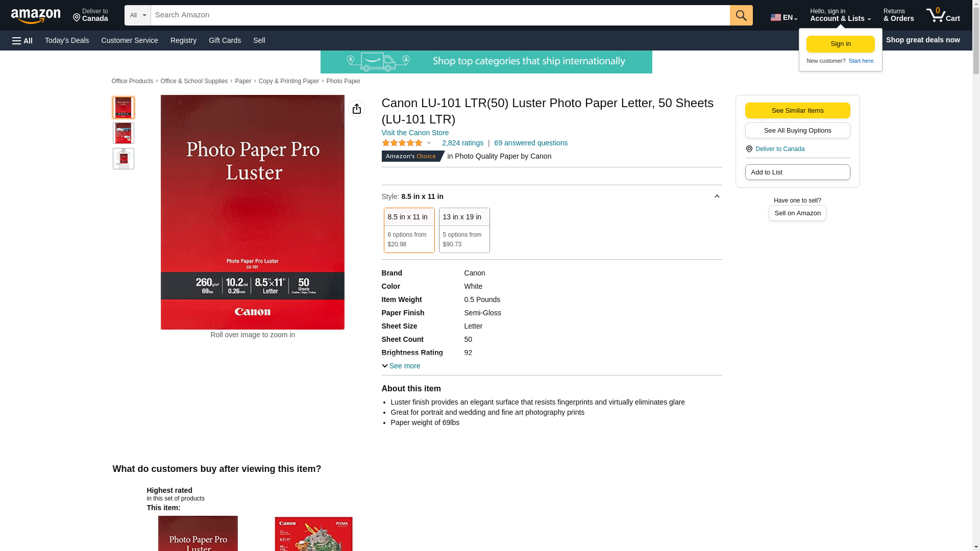The width and height of the screenshot is (980, 551).
Task: Select the 8.5 in x 11 in style
Action: (x=409, y=230)
